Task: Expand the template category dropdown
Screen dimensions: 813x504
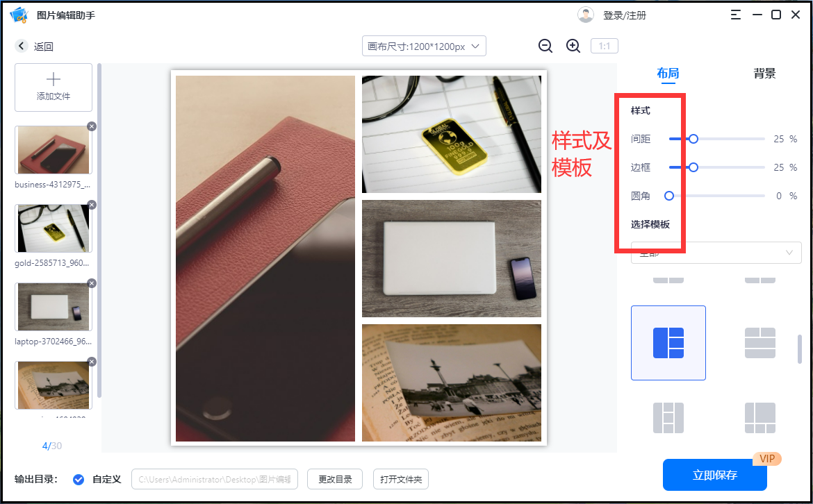Action: tap(716, 253)
